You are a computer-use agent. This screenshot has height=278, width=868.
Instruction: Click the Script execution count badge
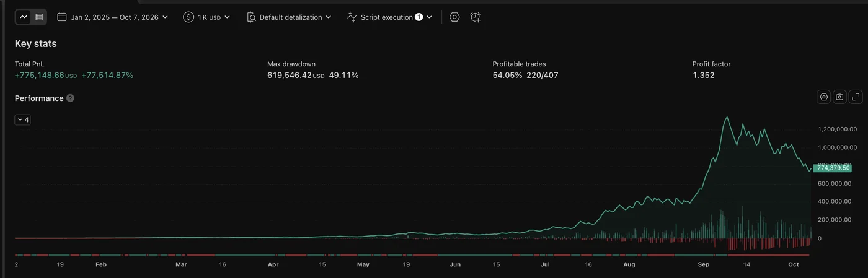(x=419, y=17)
